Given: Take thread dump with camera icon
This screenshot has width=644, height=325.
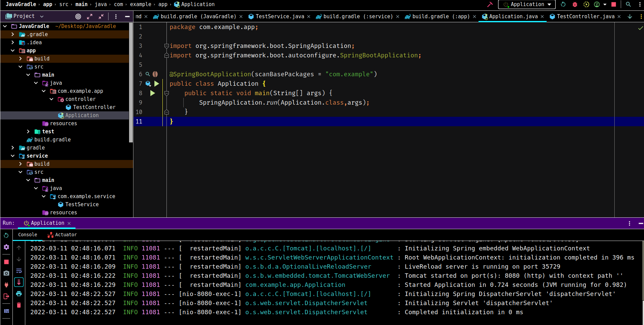Looking at the screenshot, I should click(6, 273).
